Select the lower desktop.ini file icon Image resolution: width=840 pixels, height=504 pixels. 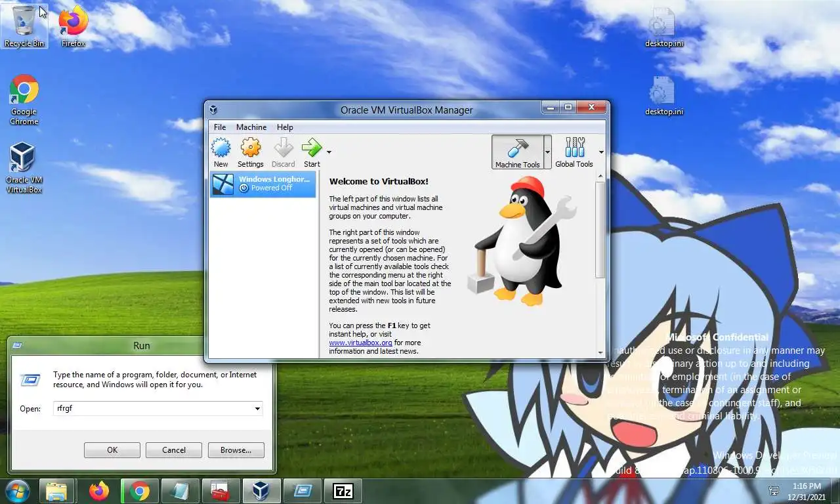[663, 96]
